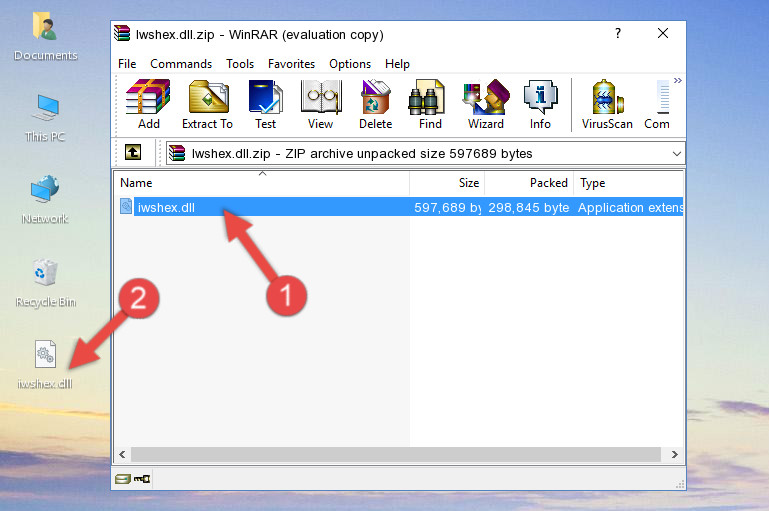The image size is (769, 511).
Task: Click the horizontal scrollbar thumb
Action: 396,455
